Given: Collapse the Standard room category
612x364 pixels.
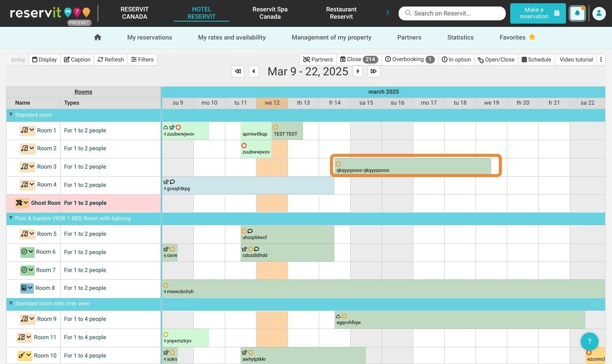Looking at the screenshot, I should coord(11,115).
